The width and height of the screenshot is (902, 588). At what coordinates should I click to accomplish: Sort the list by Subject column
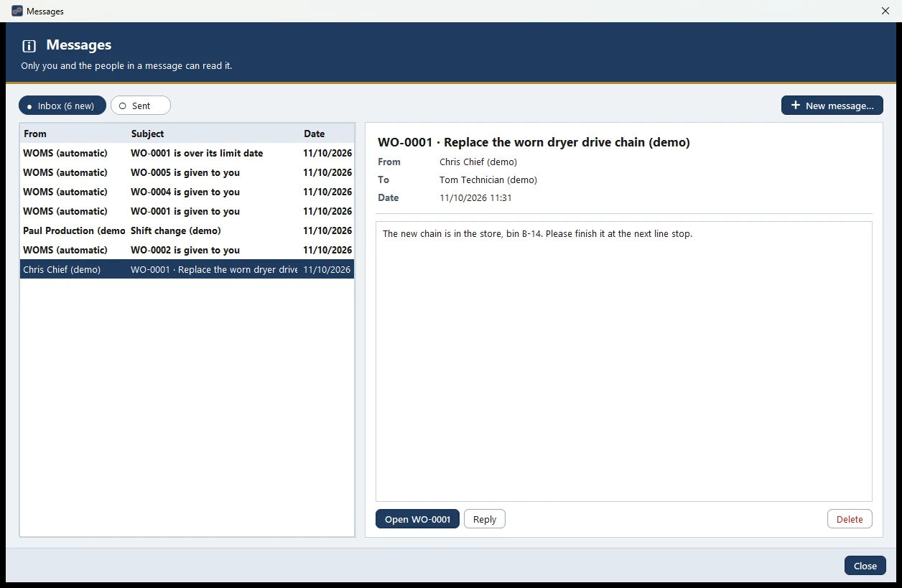(x=214, y=134)
